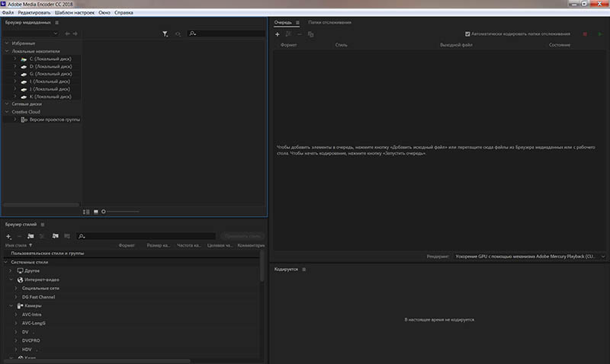Click the Ingest eye icon in Media Browser
Screen dimensions: 610x364
coord(178,34)
